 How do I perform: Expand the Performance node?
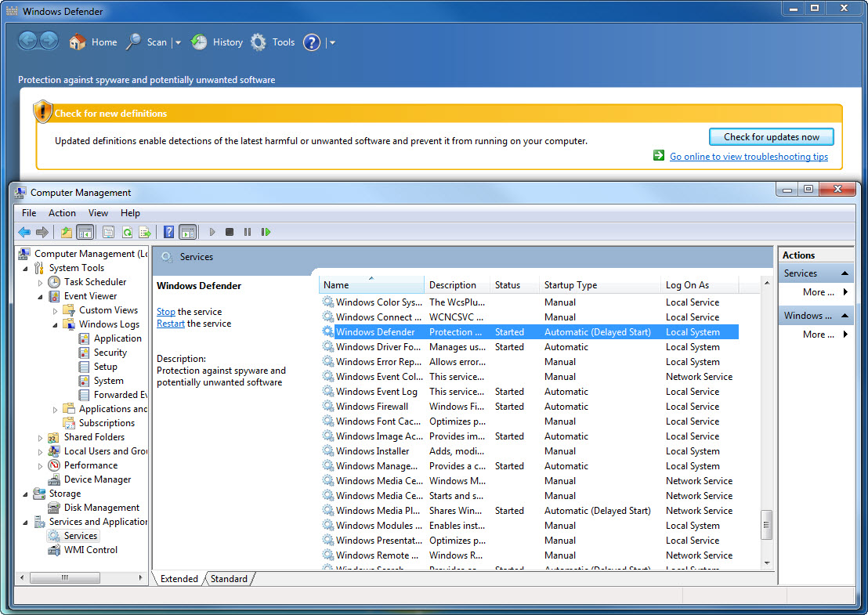coord(40,466)
